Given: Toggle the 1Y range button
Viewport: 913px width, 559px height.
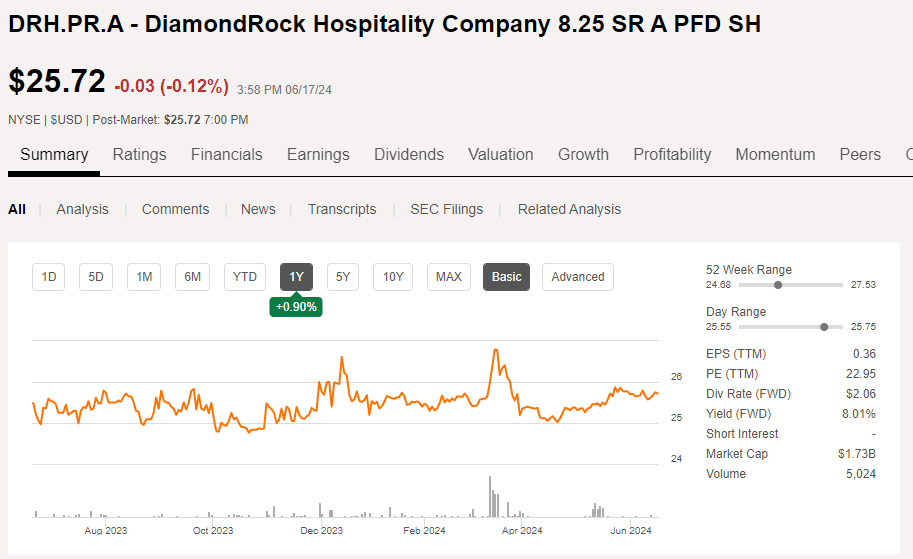Looking at the screenshot, I should coord(296,277).
